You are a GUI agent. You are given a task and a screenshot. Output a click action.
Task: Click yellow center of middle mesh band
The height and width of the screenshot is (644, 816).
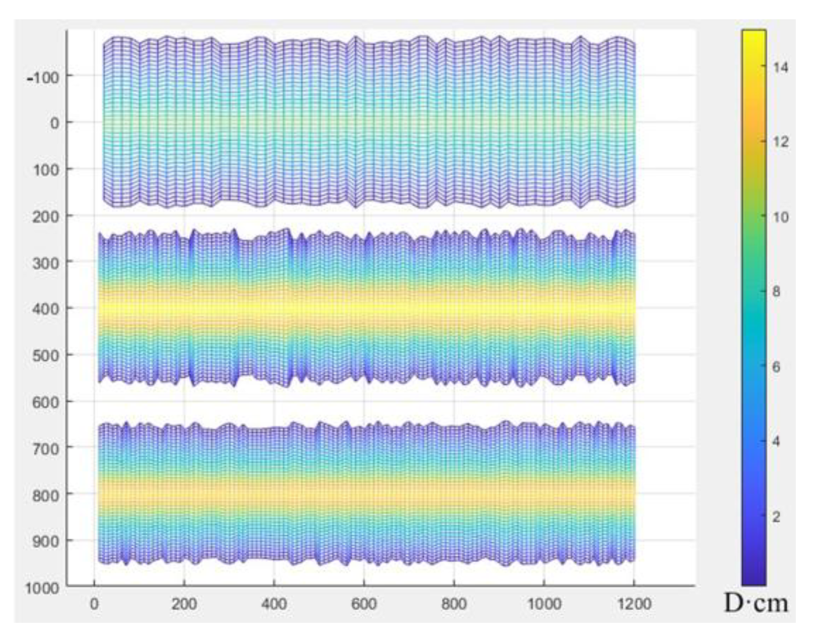pos(367,308)
